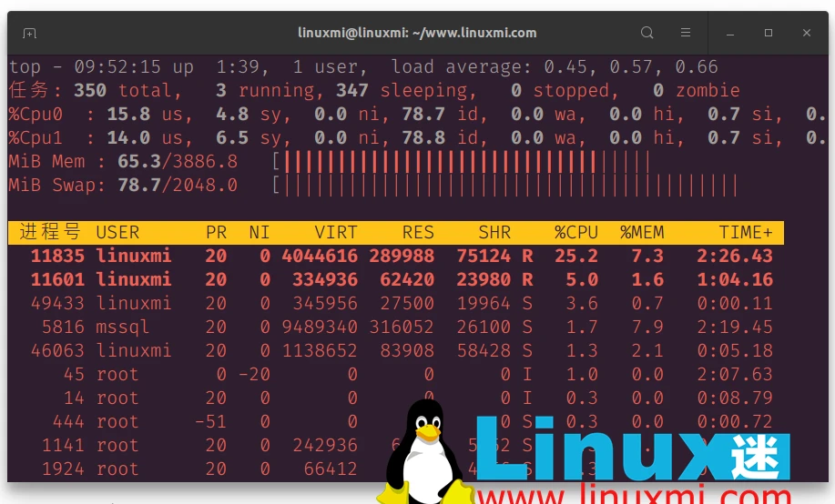
Task: Click process ID 11601
Action: [x=57, y=280]
